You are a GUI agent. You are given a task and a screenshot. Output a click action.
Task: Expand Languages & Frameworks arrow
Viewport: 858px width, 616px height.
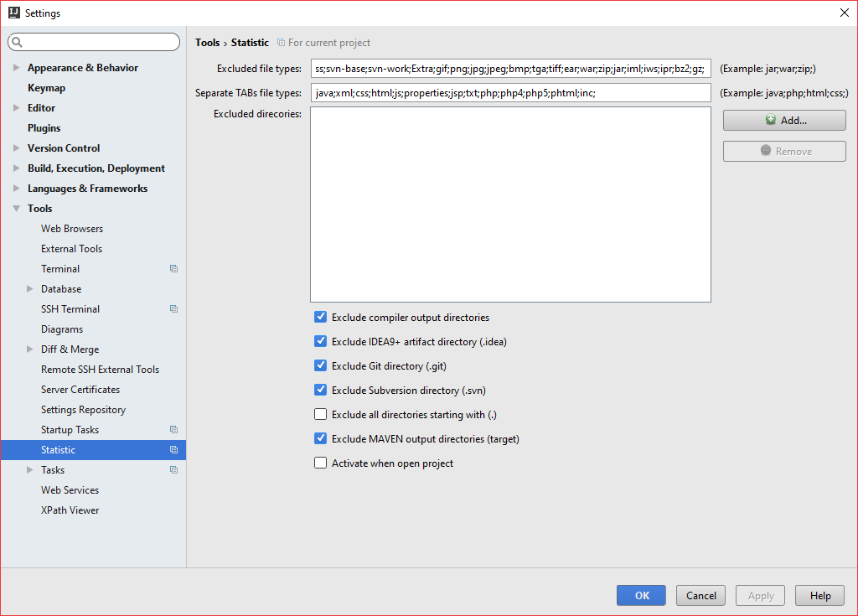pyautogui.click(x=17, y=189)
